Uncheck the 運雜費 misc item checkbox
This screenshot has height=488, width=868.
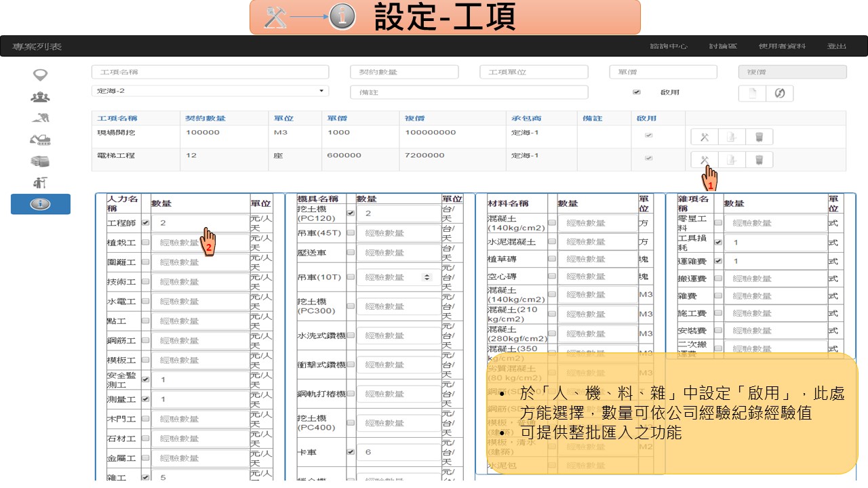pos(718,261)
